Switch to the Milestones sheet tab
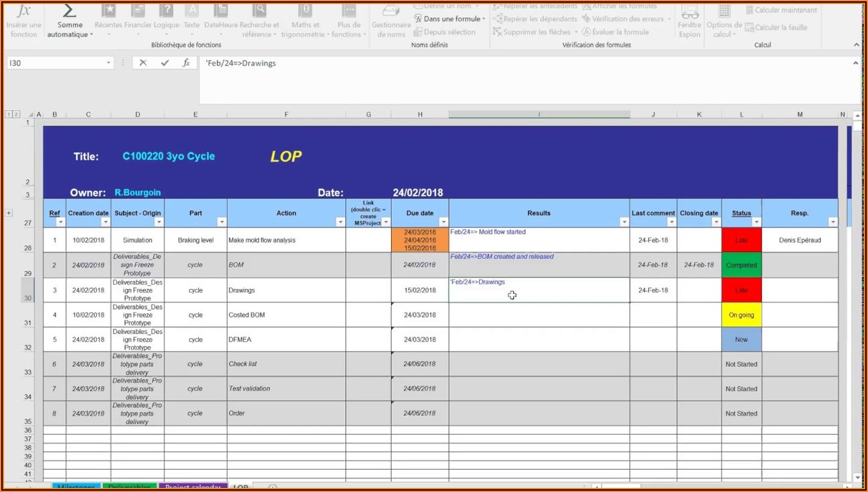This screenshot has width=868, height=492. pyautogui.click(x=76, y=487)
